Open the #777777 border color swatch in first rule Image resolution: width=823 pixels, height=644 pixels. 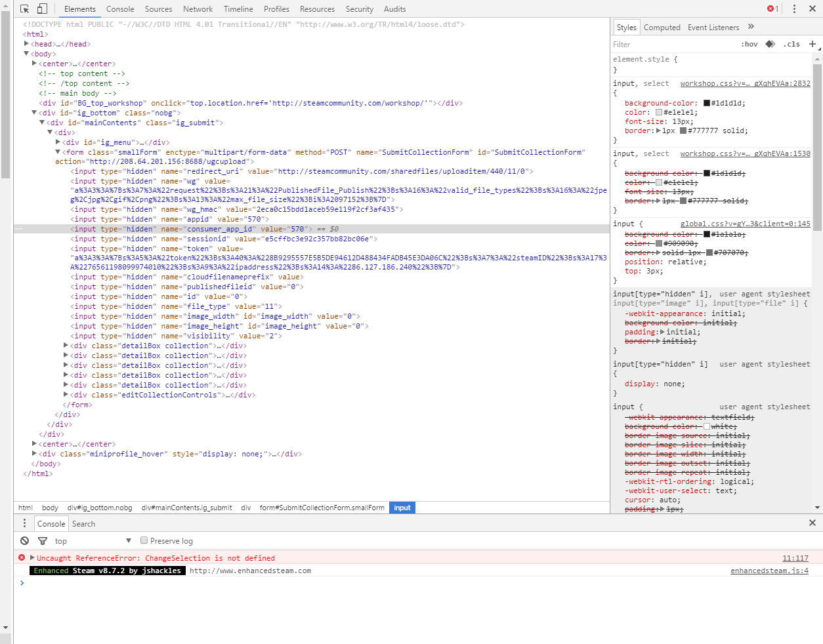(x=683, y=131)
